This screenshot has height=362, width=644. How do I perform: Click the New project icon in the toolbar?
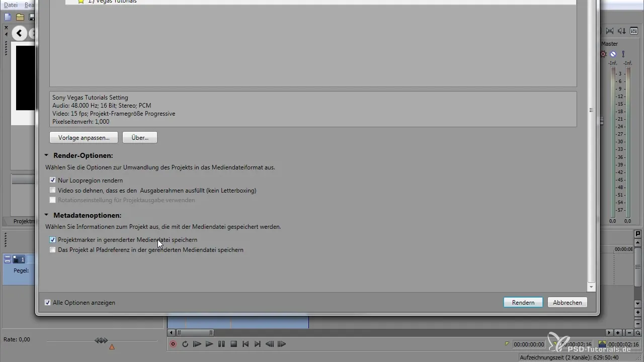8,18
